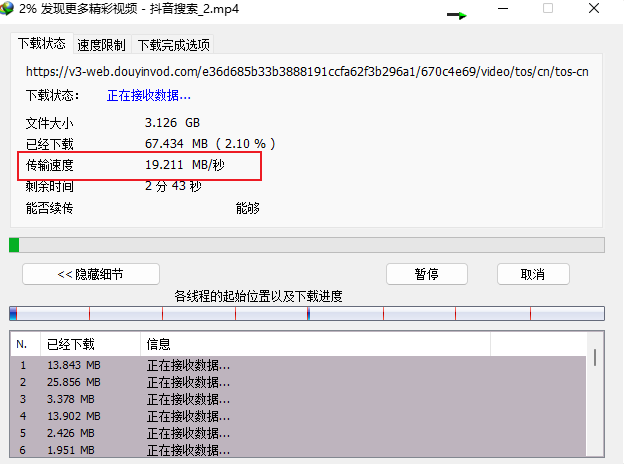Viewport: 624px width, 464px height.
Task: Click the 隐藏细节 button
Action: (91, 274)
